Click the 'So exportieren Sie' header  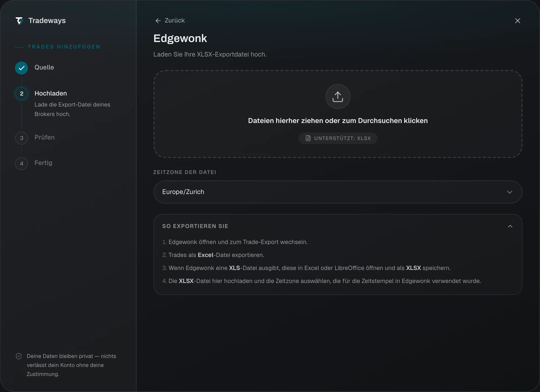pos(195,226)
